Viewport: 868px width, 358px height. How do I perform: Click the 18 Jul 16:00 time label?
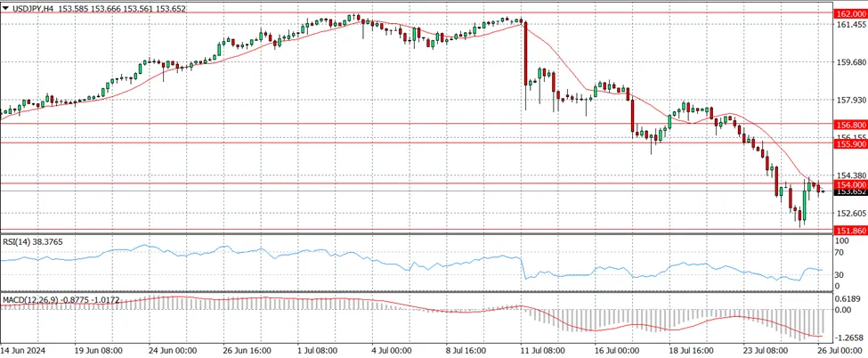coord(692,351)
